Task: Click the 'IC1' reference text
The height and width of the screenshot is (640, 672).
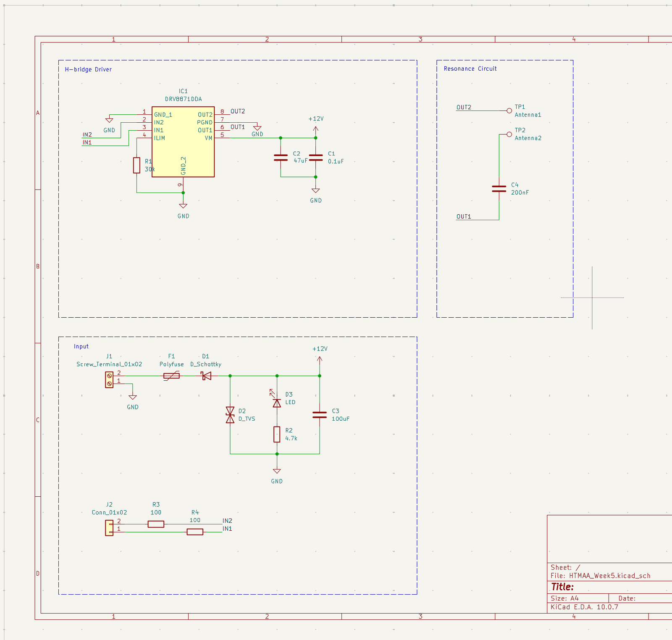Action: pos(183,91)
